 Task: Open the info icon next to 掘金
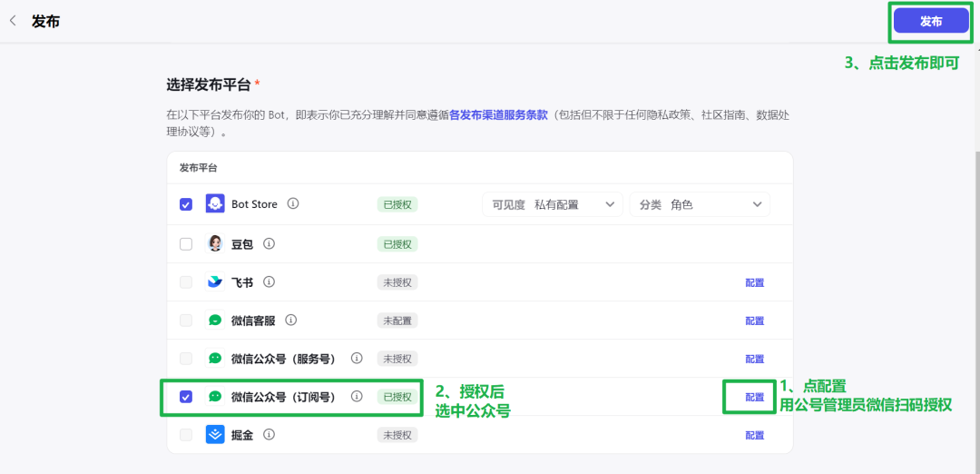coord(269,435)
